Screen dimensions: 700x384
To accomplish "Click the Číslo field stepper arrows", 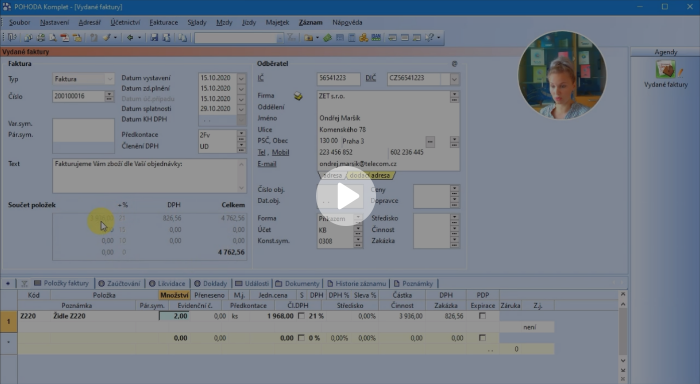I will (x=109, y=96).
